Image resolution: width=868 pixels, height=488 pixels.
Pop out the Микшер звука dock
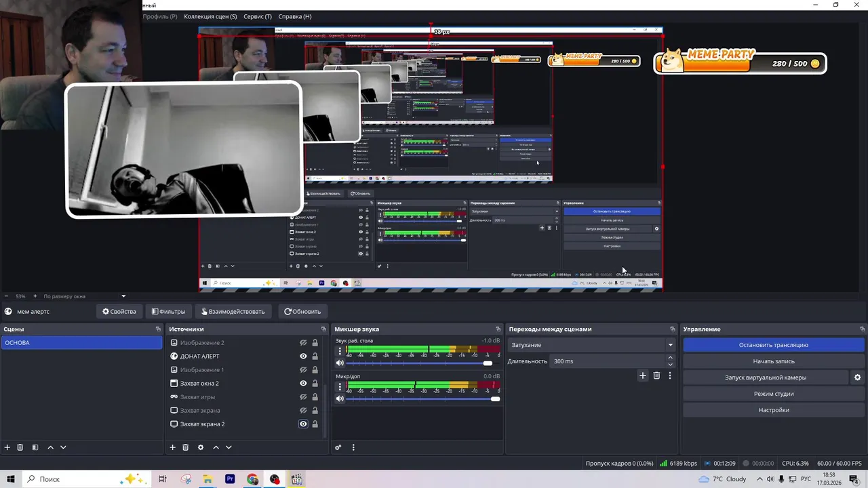tap(498, 329)
